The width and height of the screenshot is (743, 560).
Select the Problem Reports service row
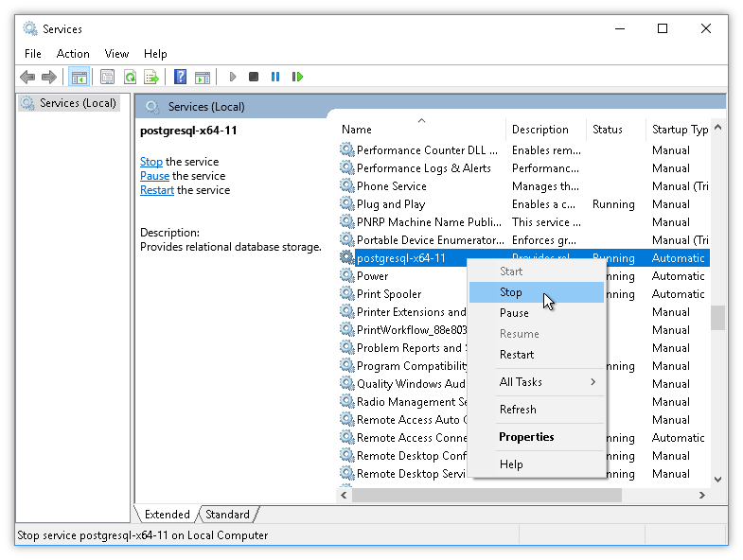(x=524, y=348)
